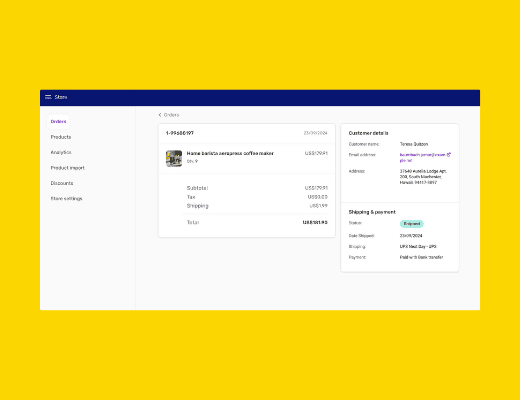This screenshot has height=400, width=520.
Task: Click the back chevron beside Orders breadcrumb
Action: tap(160, 115)
